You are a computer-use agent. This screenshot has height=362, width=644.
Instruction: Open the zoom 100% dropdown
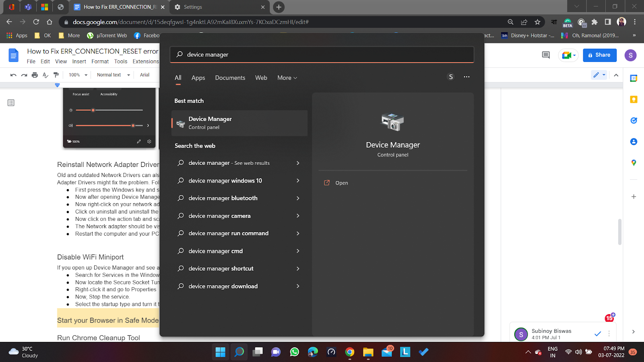[78, 75]
